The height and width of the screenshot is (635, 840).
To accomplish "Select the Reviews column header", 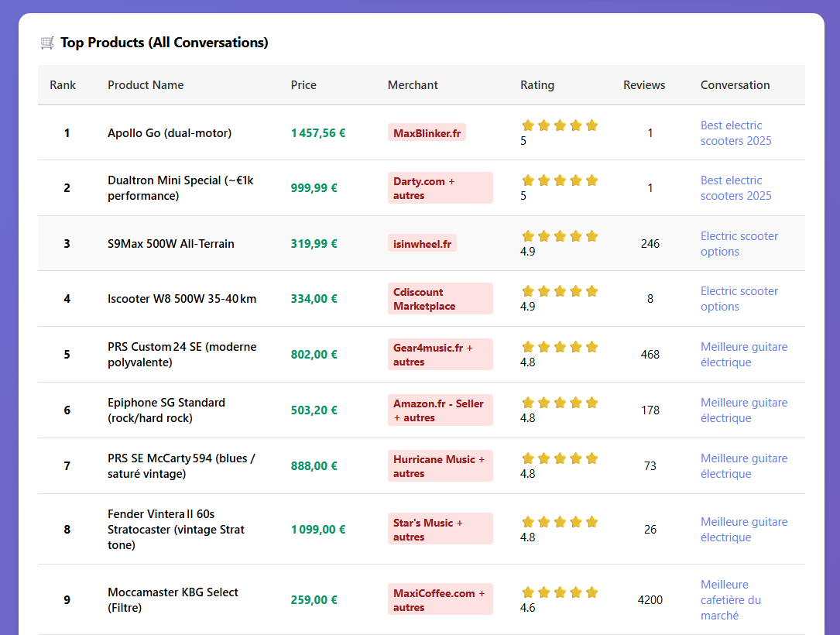I will 644,85.
